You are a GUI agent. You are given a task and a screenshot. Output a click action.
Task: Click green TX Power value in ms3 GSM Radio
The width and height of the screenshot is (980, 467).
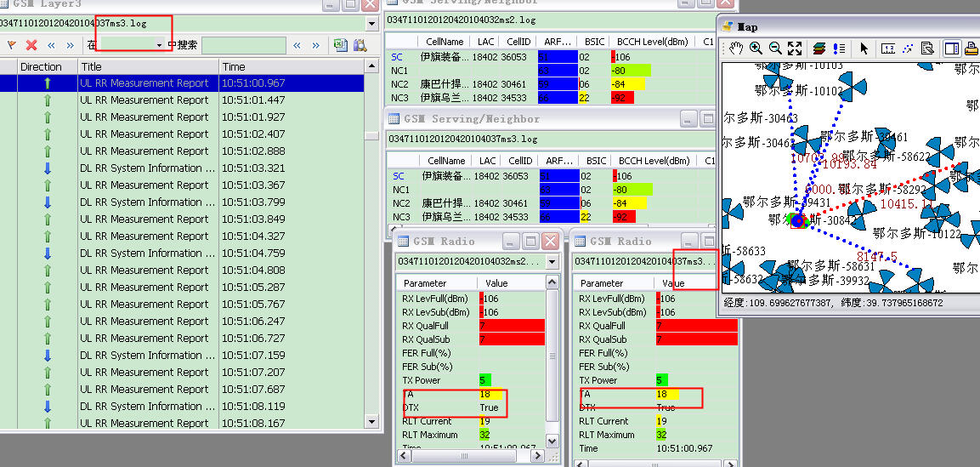click(x=662, y=380)
